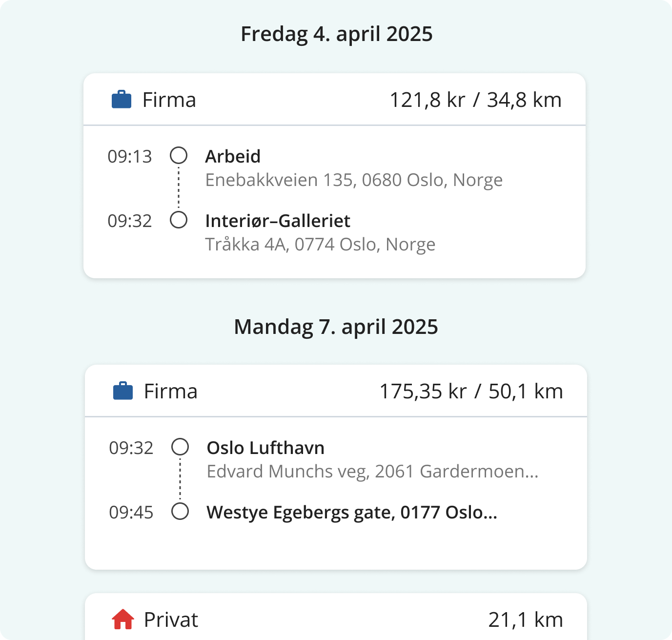Select the Mandag 7. april 2025 heading
Screen dimensions: 672x640
coord(336,327)
